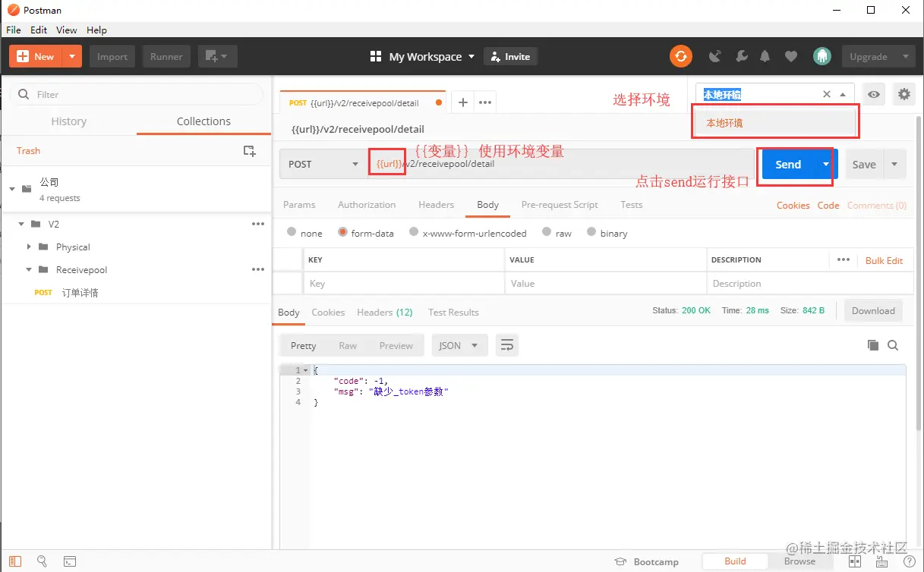Copy response to clipboard icon
The height and width of the screenshot is (572, 924).
click(872, 345)
